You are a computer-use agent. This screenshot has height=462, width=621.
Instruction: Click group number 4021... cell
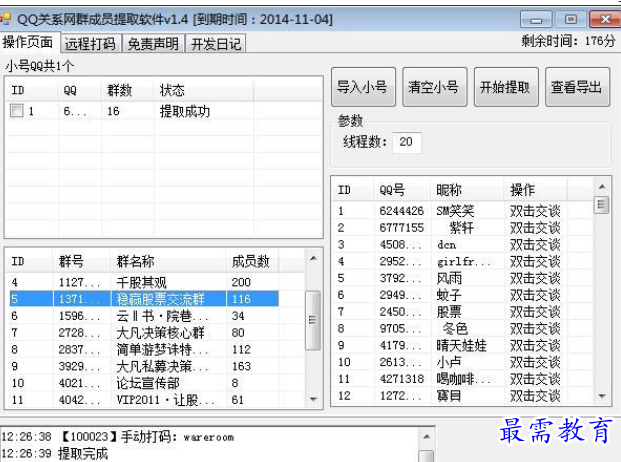point(79,383)
